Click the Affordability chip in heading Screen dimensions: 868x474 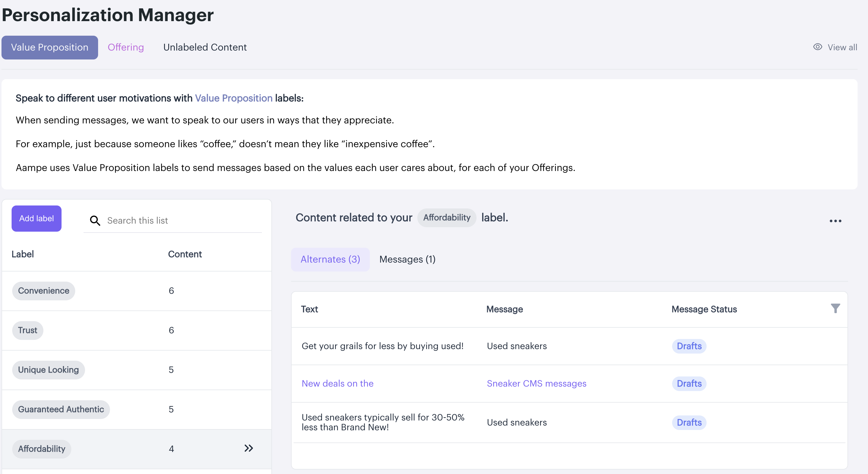pos(446,218)
